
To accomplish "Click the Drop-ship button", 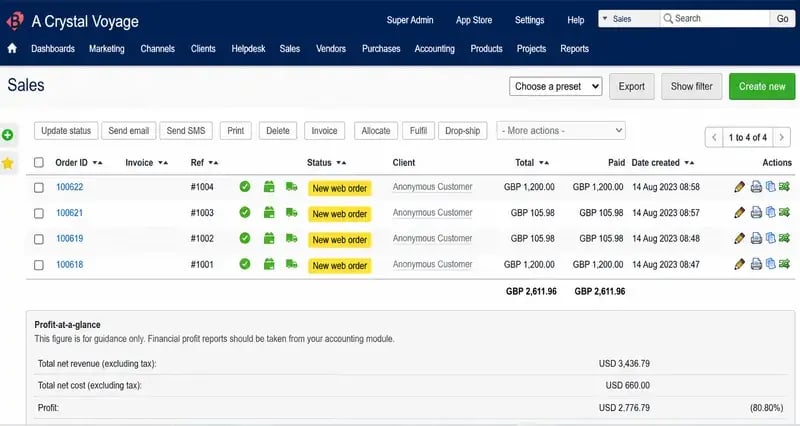I will (x=462, y=131).
